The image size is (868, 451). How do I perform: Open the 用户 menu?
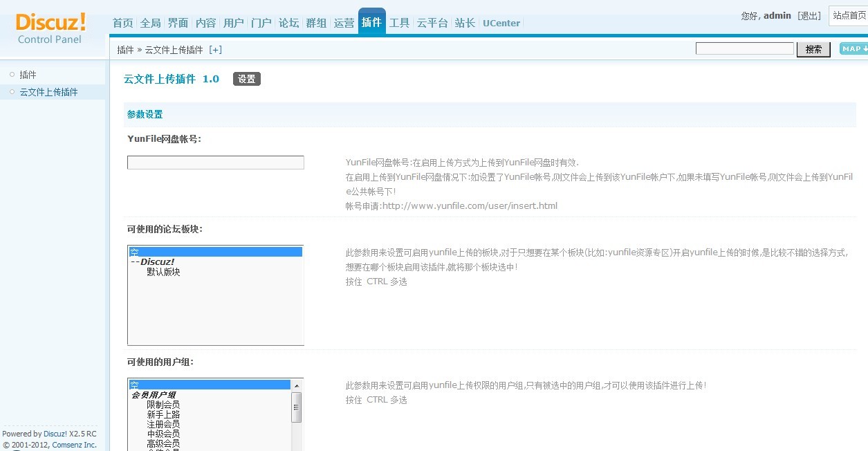(x=233, y=23)
